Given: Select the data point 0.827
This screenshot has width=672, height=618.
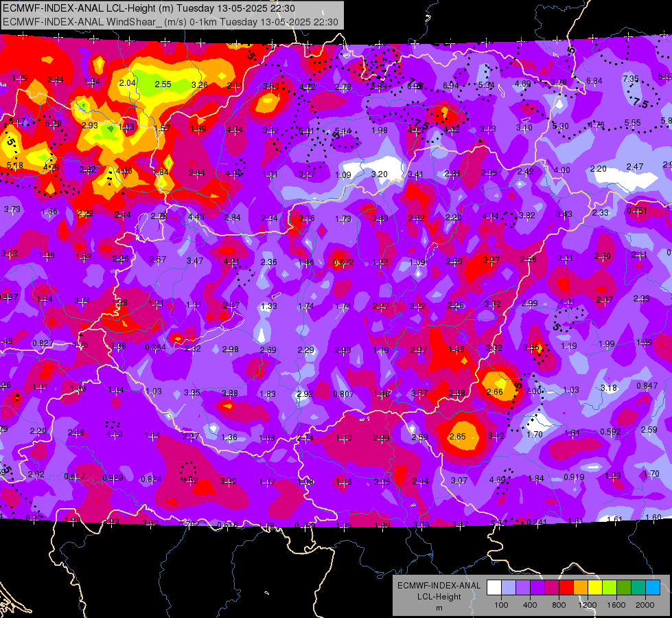Looking at the screenshot, I should tap(43, 343).
